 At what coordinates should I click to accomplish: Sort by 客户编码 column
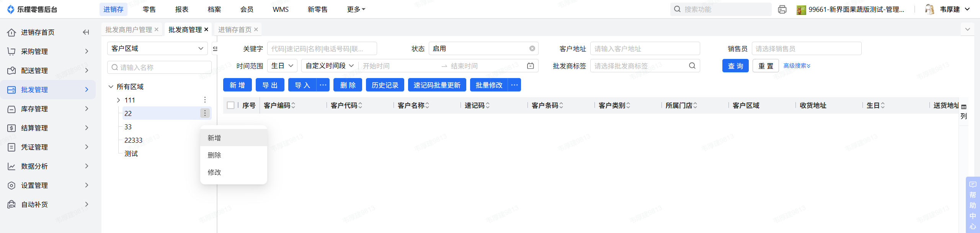point(293,106)
